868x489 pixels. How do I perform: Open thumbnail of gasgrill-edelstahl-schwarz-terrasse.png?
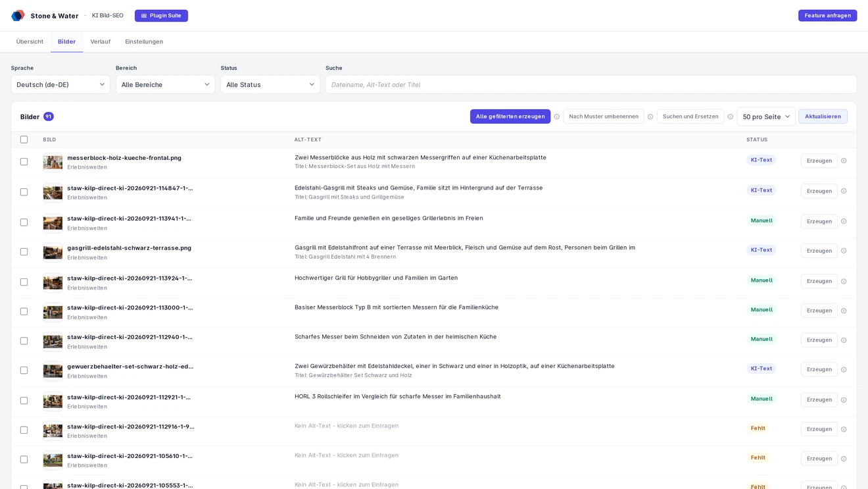click(53, 252)
